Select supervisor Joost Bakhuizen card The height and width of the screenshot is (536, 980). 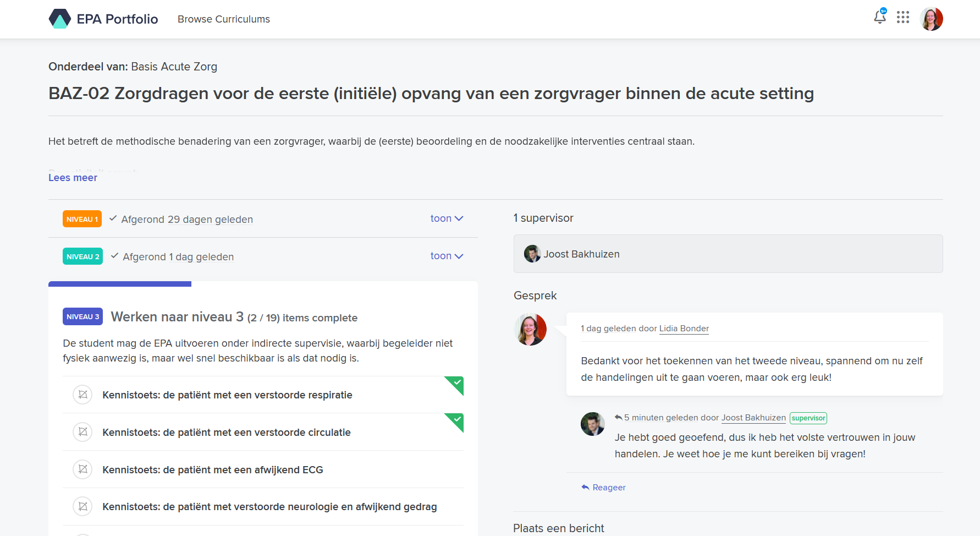click(x=728, y=254)
